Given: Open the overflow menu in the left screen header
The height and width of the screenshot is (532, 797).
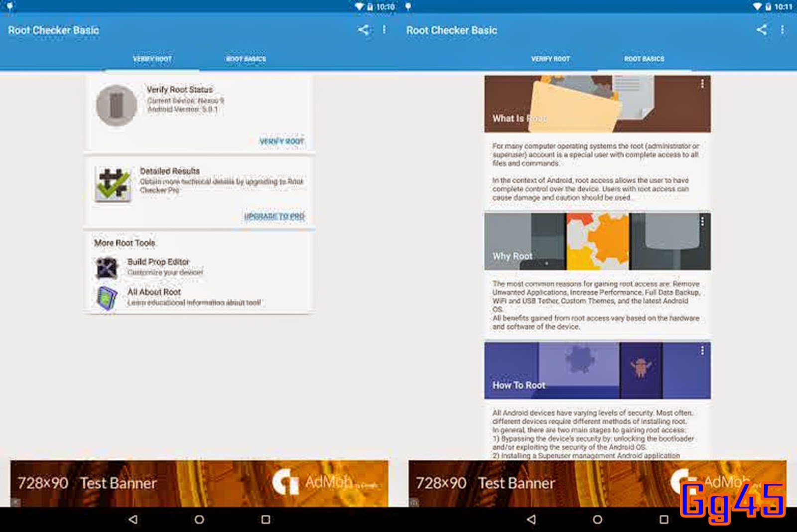Looking at the screenshot, I should coord(384,30).
